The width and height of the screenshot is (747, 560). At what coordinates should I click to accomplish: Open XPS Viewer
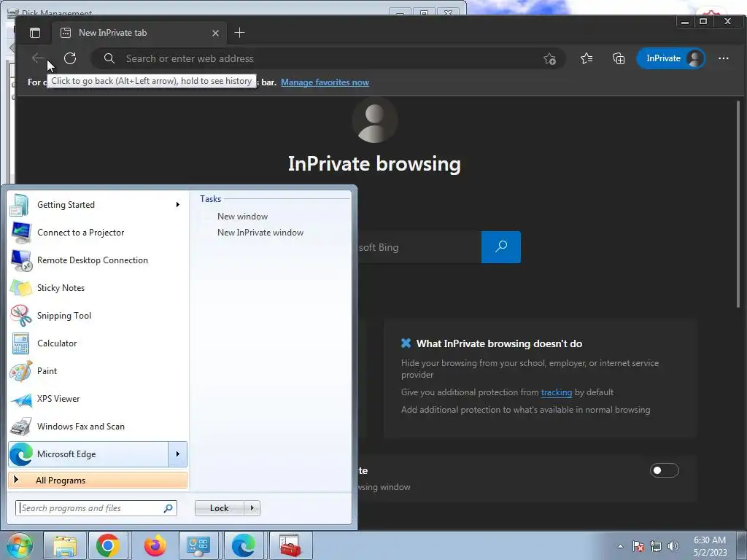(98, 399)
